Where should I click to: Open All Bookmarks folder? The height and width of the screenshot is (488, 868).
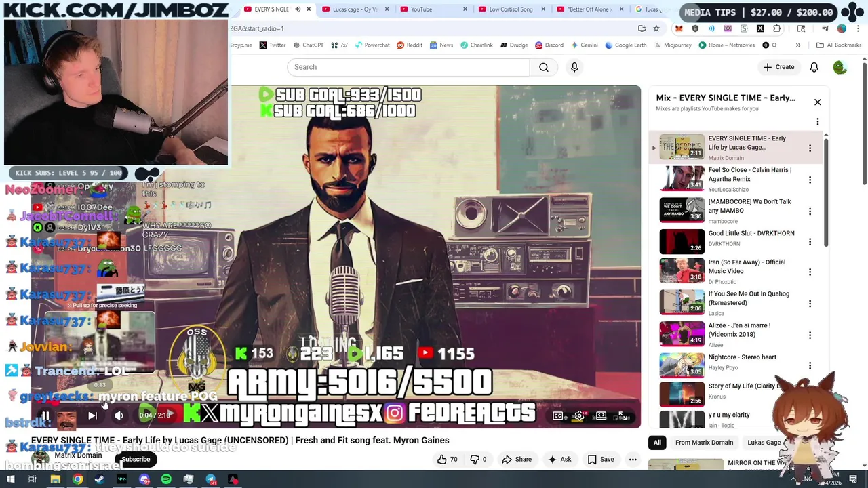(x=839, y=45)
